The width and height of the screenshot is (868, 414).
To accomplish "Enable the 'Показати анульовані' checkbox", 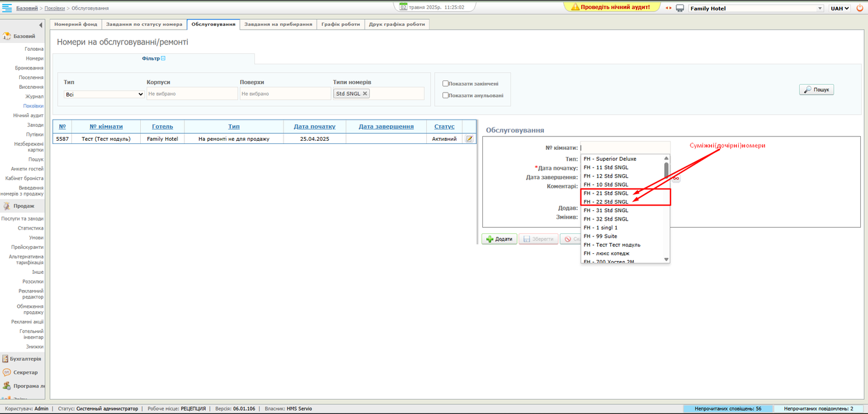I will (x=446, y=95).
